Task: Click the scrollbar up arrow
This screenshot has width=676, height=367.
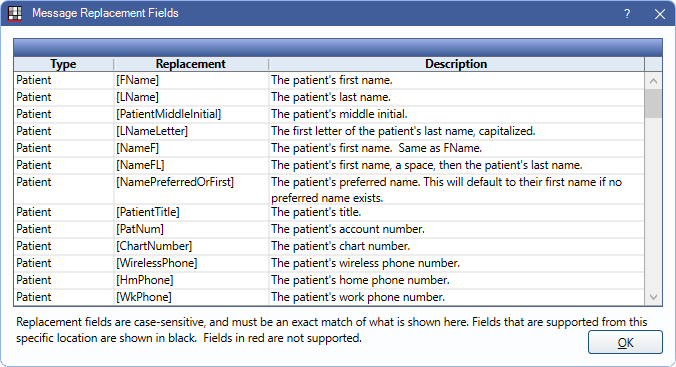Action: [654, 81]
